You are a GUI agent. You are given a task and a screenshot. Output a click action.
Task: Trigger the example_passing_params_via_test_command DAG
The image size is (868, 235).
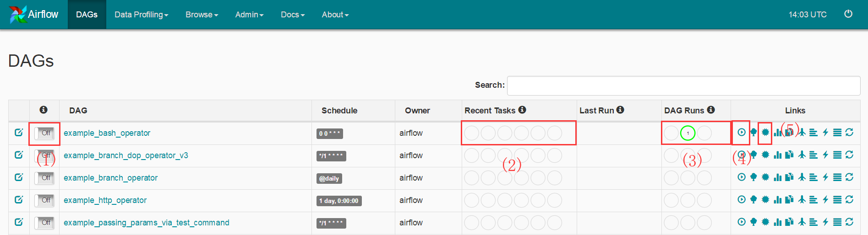pyautogui.click(x=741, y=222)
